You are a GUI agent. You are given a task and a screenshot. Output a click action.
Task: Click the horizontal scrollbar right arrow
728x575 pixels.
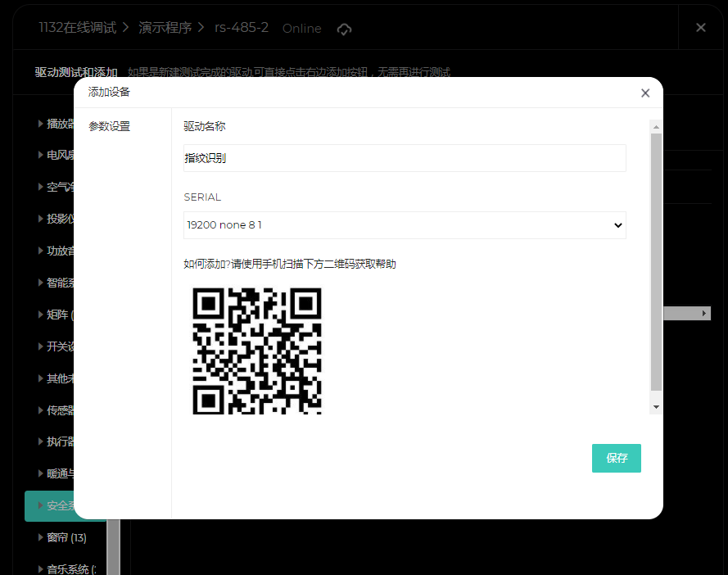tap(704, 314)
